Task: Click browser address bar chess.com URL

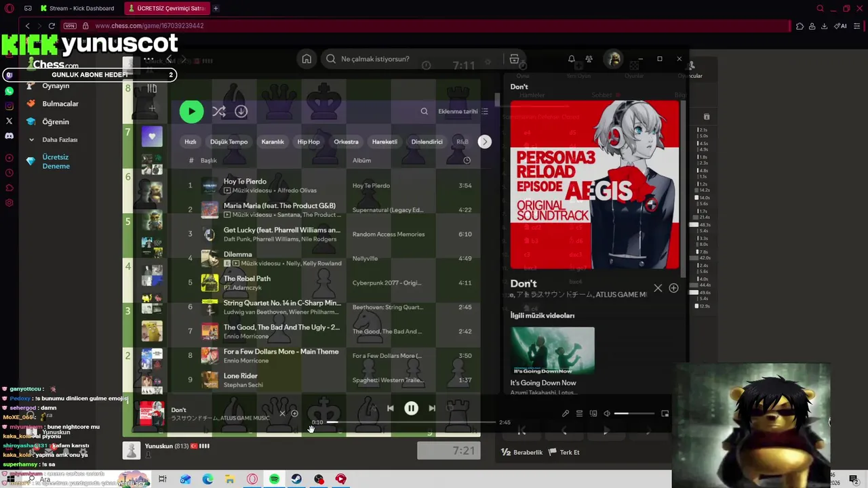Action: (x=149, y=26)
